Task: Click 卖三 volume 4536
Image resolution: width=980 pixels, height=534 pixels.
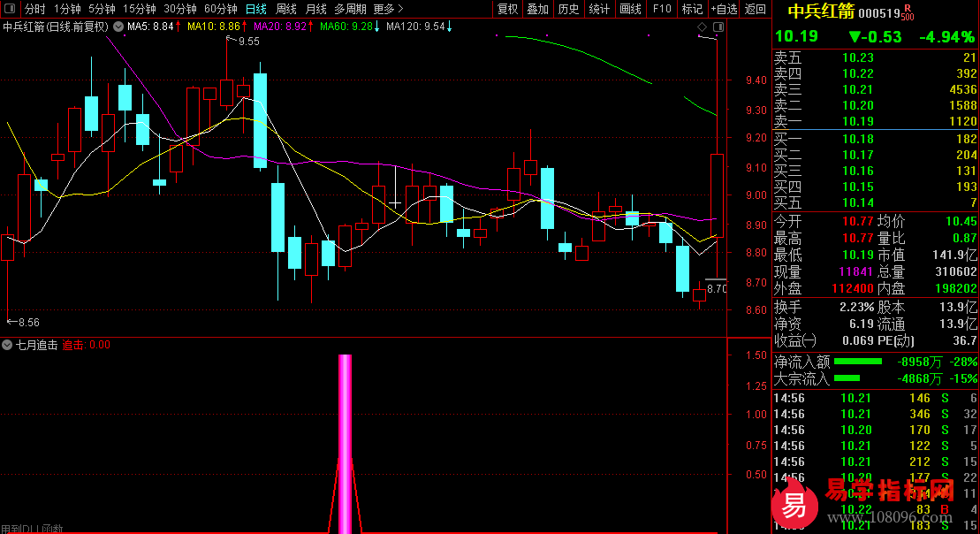Action: pos(962,89)
